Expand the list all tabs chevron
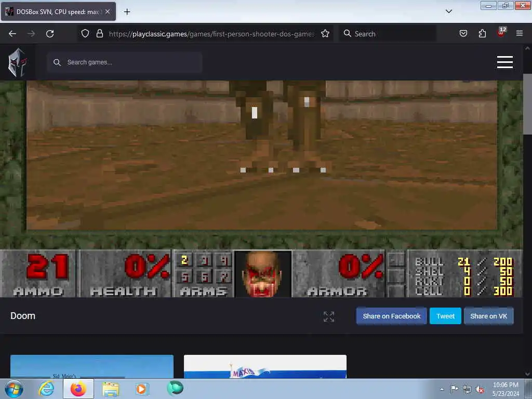 tap(448, 11)
